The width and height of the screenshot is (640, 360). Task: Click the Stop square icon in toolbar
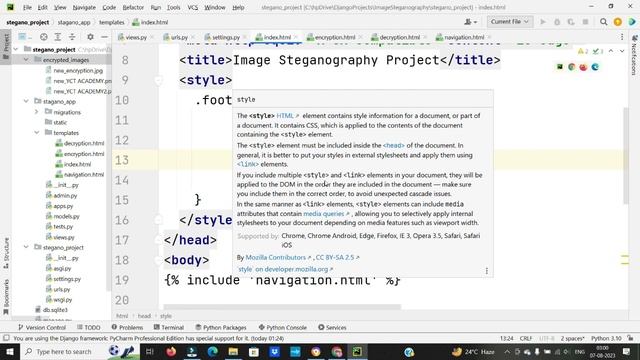(585, 22)
